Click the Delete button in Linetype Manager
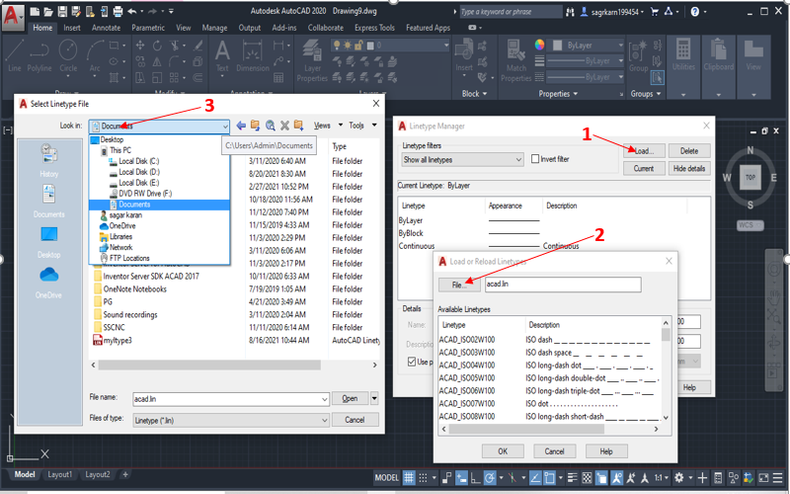The image size is (790, 494). 689,151
